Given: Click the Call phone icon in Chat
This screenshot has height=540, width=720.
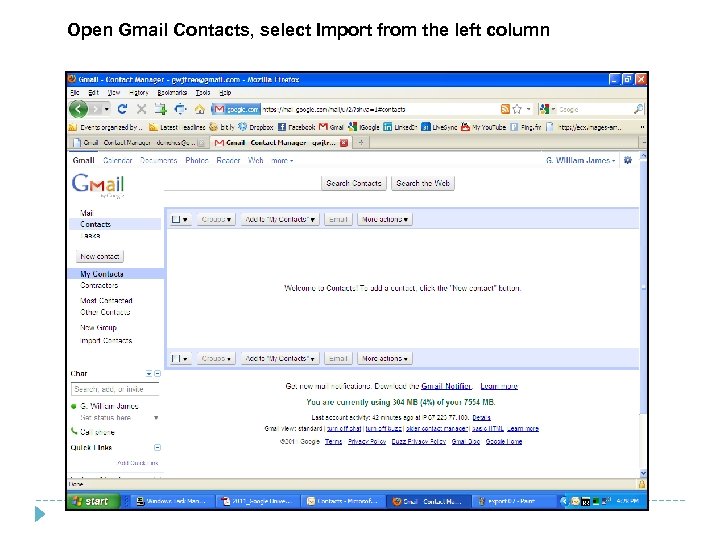Looking at the screenshot, I should (x=74, y=431).
